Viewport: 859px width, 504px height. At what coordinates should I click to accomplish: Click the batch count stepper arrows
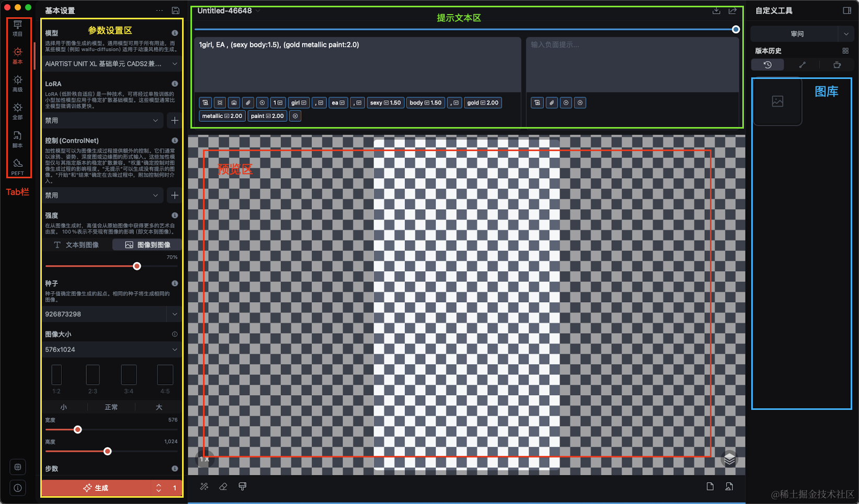(159, 488)
